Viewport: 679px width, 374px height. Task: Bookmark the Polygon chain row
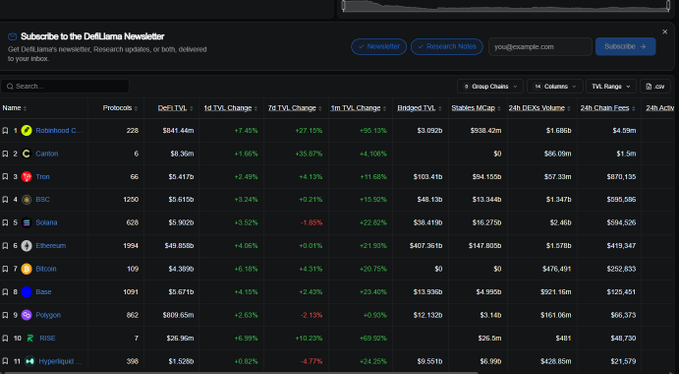pyautogui.click(x=5, y=315)
